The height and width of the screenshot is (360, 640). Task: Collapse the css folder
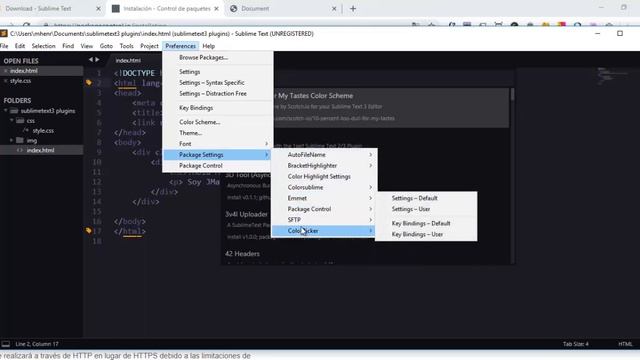point(11,121)
